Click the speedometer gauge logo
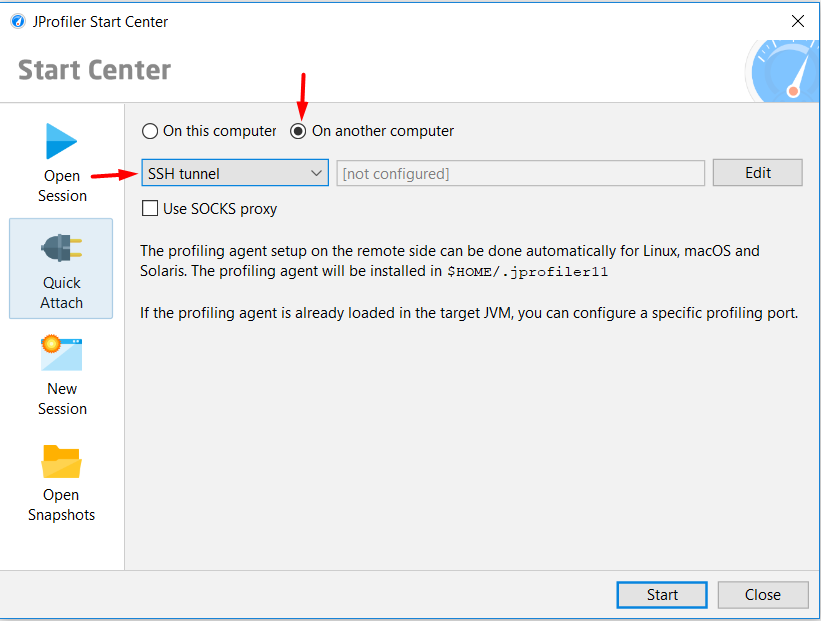Screen dimensions: 821x621 tap(782, 71)
